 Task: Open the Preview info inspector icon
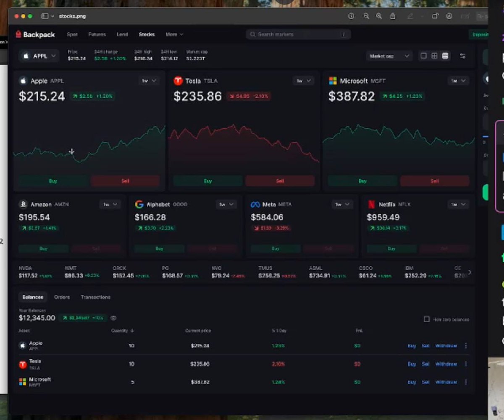[351, 16]
